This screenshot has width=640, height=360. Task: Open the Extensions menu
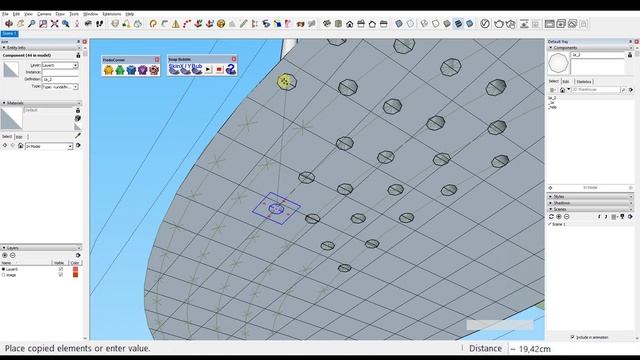click(111, 14)
